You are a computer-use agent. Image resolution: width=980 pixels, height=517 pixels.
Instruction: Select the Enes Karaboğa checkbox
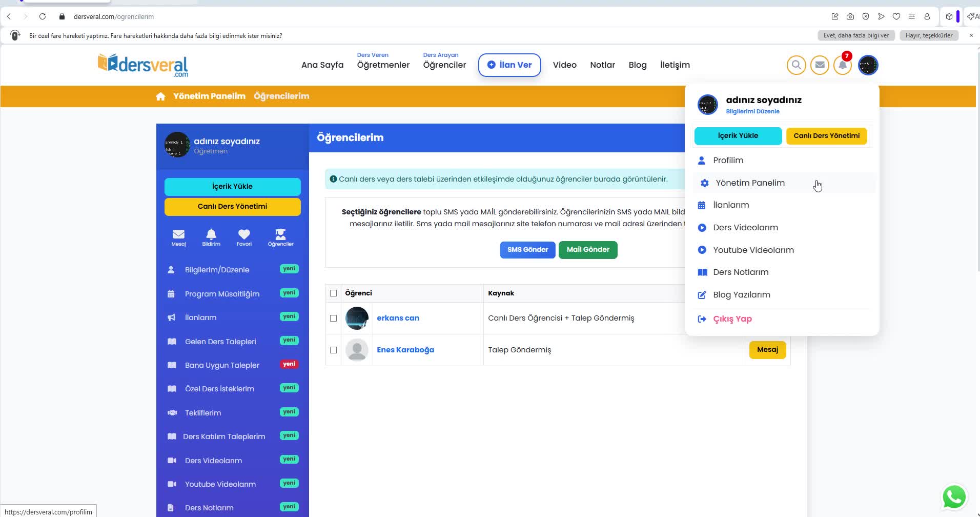coord(334,350)
